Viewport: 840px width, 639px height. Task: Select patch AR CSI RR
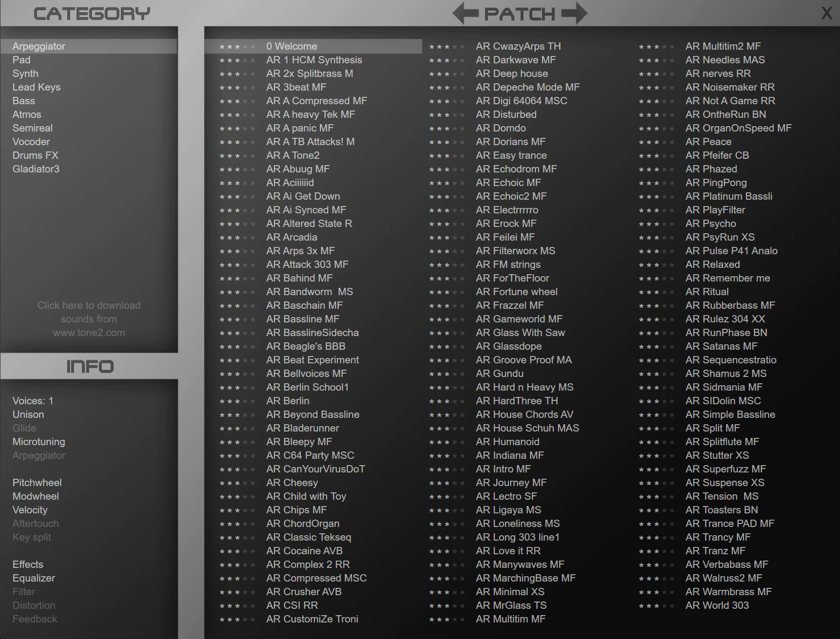tap(292, 605)
